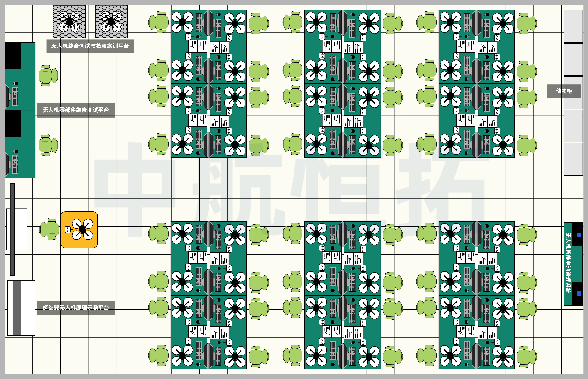Screen dimensions: 588x379
Task: Click the top blue battery indicator
Action: [579, 235]
